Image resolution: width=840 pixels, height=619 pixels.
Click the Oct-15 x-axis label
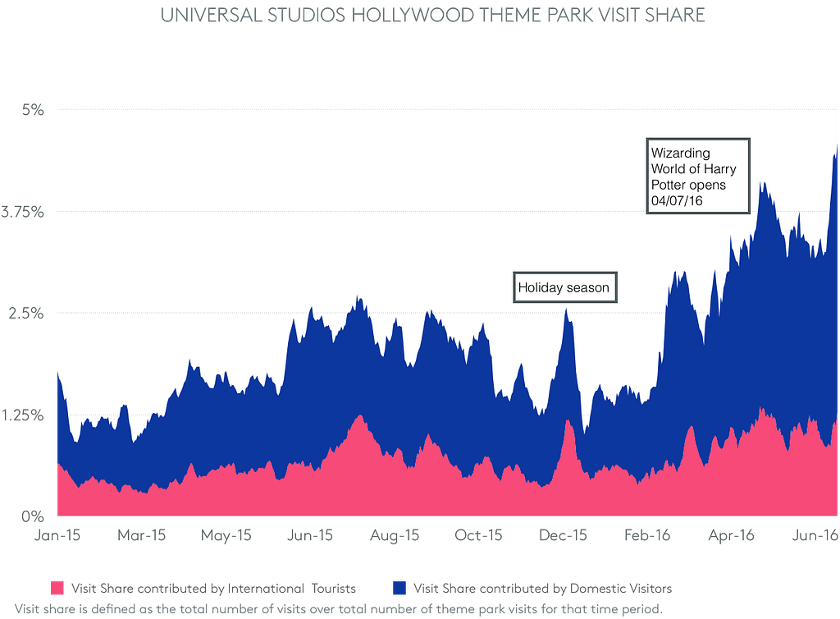point(478,535)
